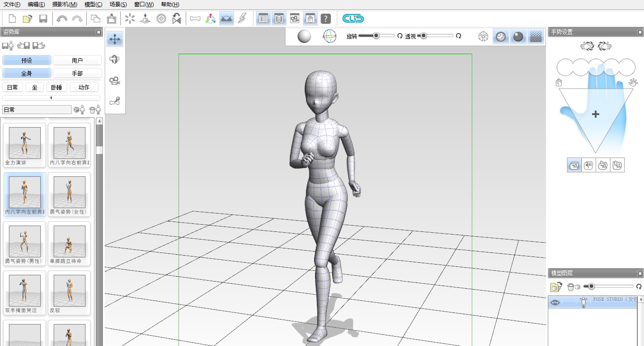Click the lightning bolt toolbar icon
Screen dimensions: 644x346
click(242, 18)
